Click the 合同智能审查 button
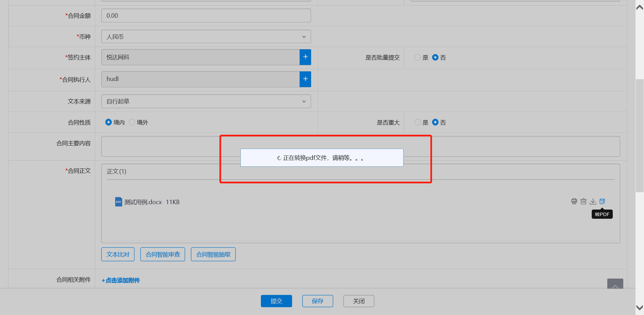Viewport: 644px width, 315px height. [x=163, y=254]
